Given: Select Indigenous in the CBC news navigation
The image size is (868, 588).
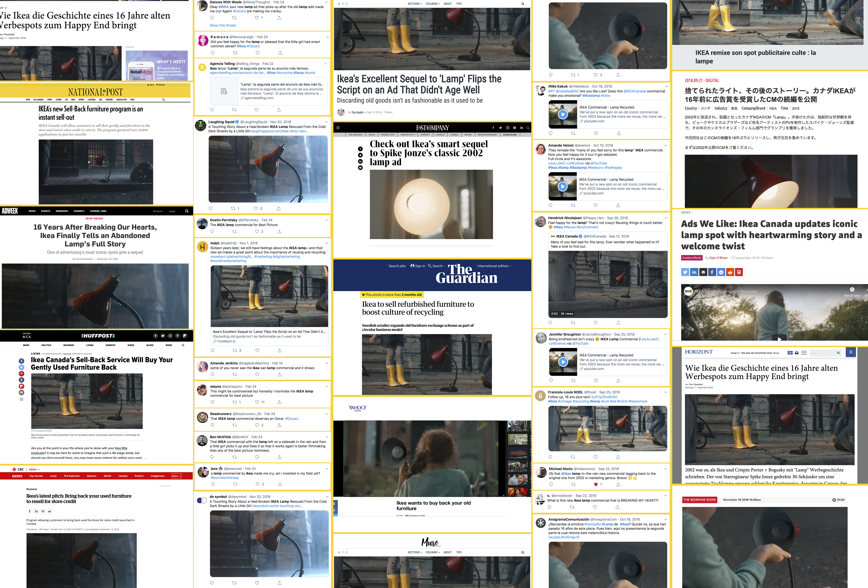Looking at the screenshot, I should click(158, 476).
